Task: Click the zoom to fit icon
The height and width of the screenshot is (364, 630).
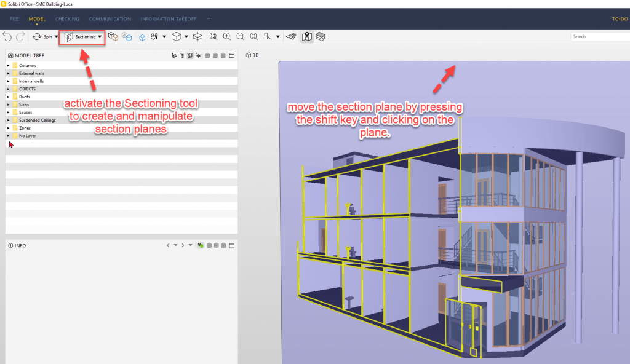Action: pyautogui.click(x=213, y=36)
